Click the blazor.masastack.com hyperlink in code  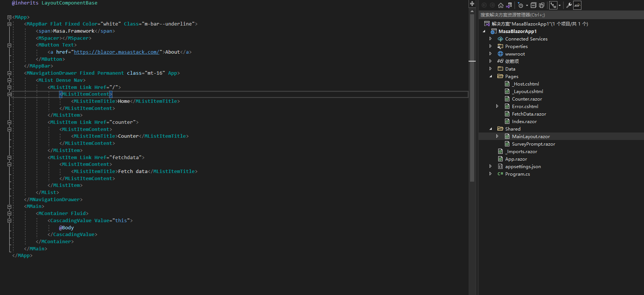(x=117, y=52)
